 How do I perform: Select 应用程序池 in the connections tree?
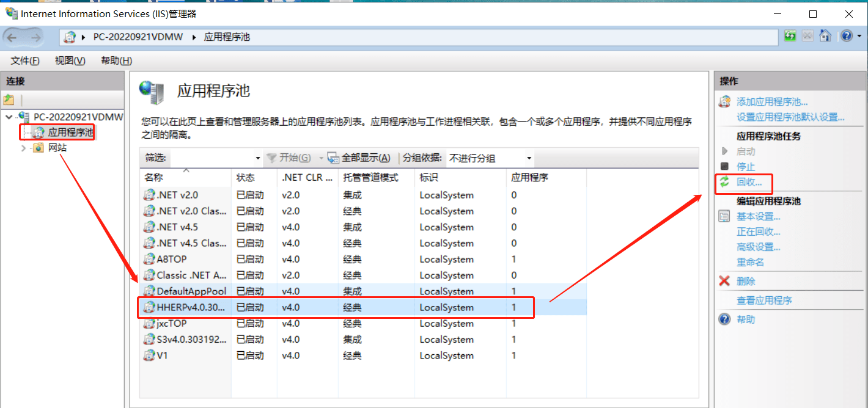point(72,132)
